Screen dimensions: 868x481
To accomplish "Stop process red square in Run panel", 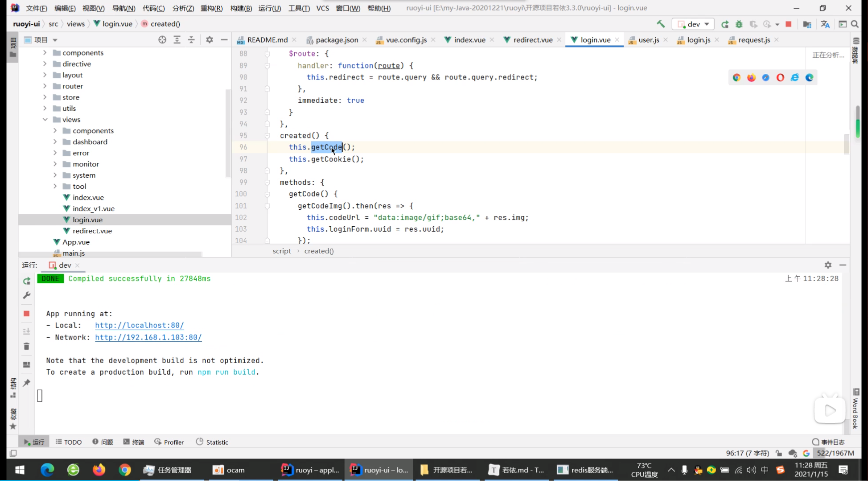I will coord(26,314).
